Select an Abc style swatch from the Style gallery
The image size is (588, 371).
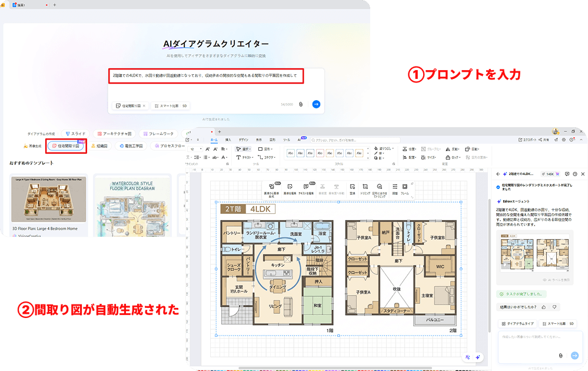point(292,153)
